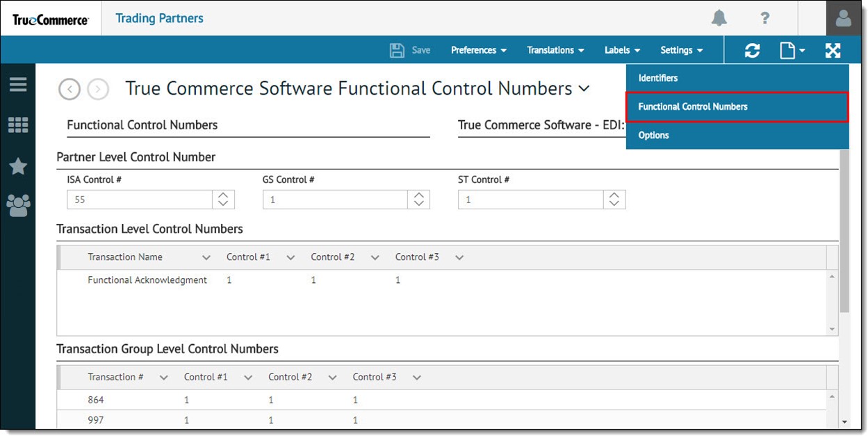Open Favorites from the left sidebar
The height and width of the screenshot is (436, 868).
[x=17, y=166]
